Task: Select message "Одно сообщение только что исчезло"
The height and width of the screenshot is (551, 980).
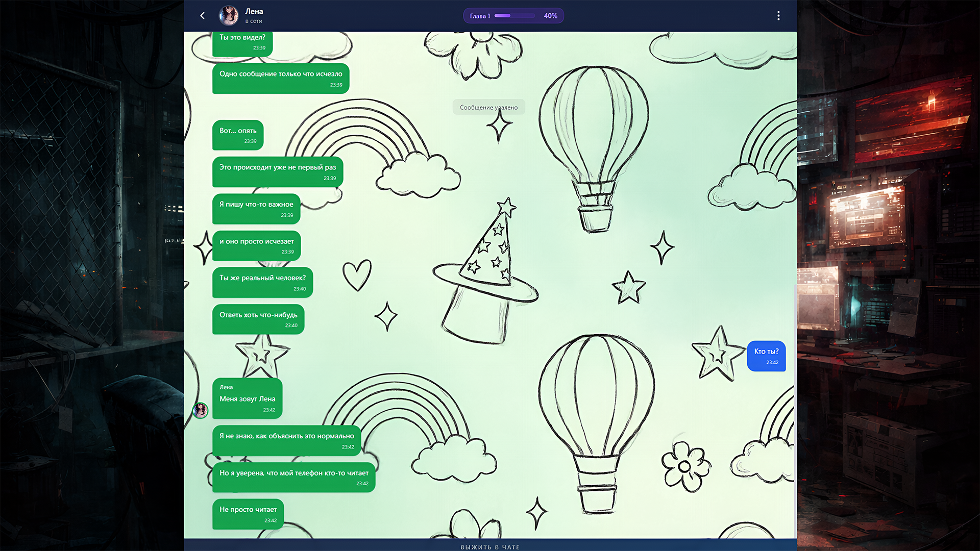Action: [x=281, y=79]
